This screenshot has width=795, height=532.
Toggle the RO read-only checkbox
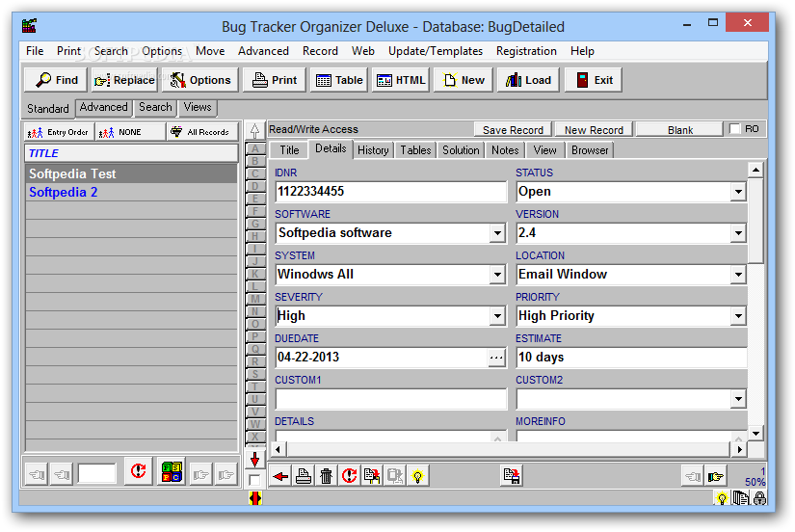[734, 129]
